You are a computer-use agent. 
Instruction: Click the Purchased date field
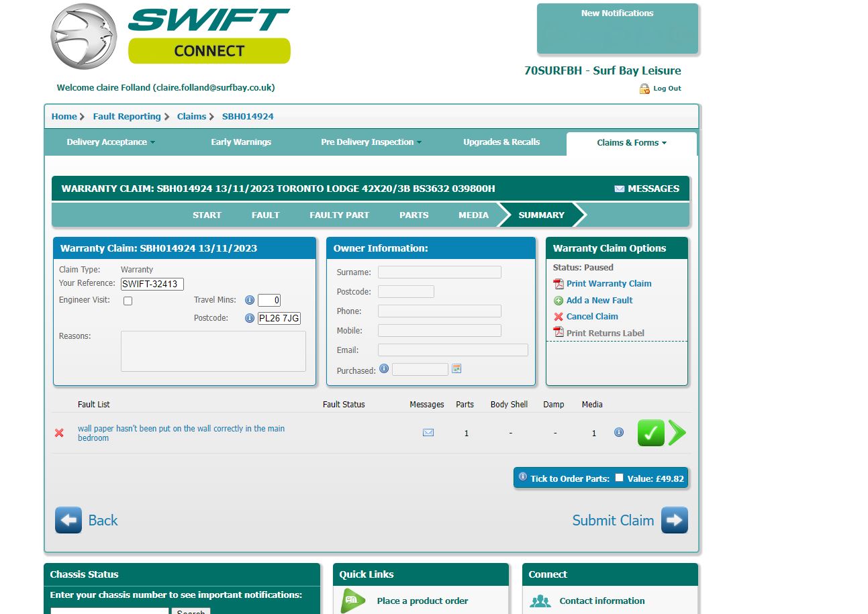pyautogui.click(x=420, y=369)
